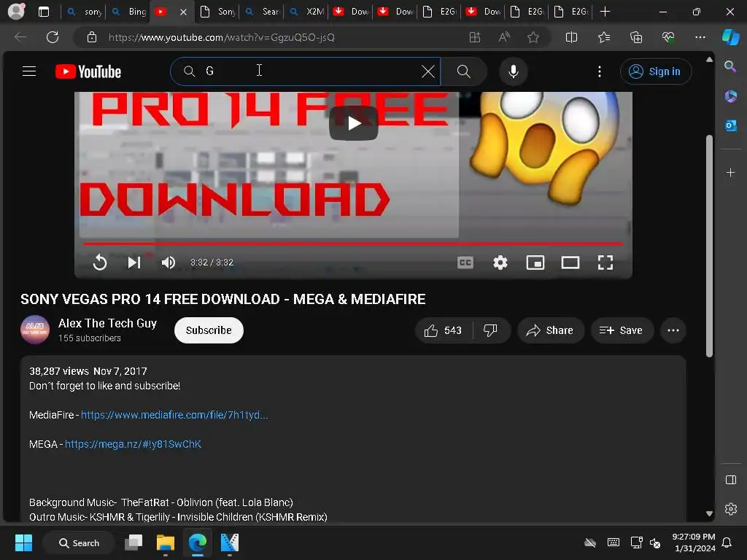Open Read aloud in address bar
This screenshot has width=747, height=560.
pyautogui.click(x=504, y=37)
